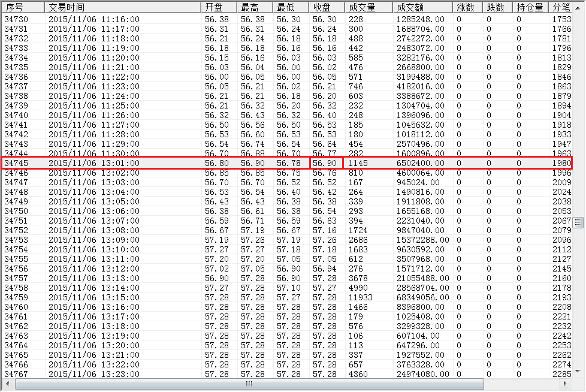Click volume 3678 in row 34757
586x392 pixels.
358,278
